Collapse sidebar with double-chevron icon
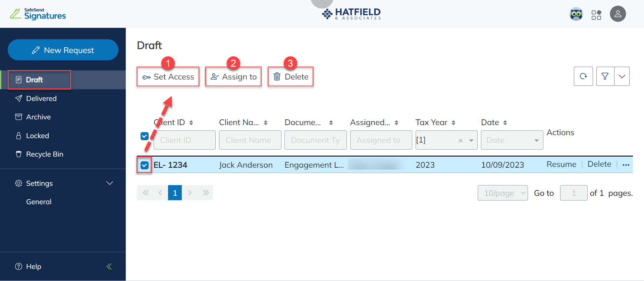The height and width of the screenshot is (281, 644). (109, 267)
